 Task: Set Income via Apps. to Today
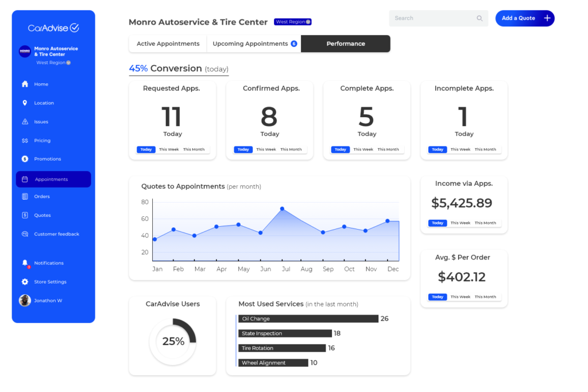[x=437, y=223]
